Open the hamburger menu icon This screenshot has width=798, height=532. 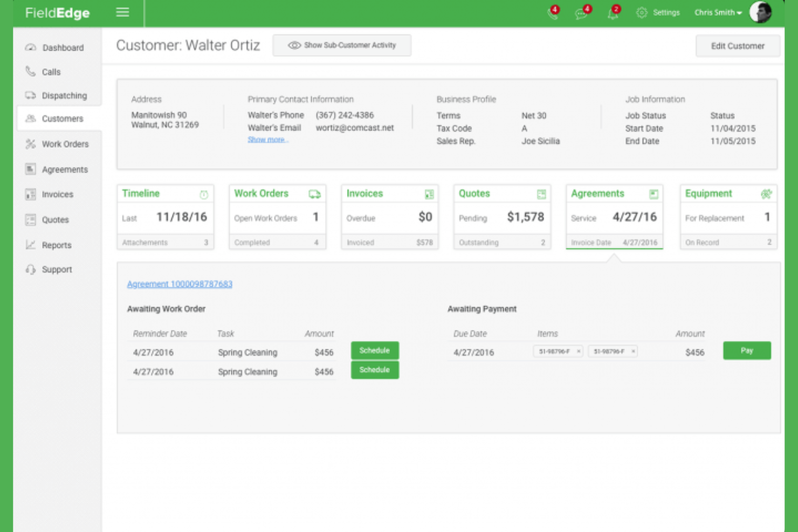122,12
